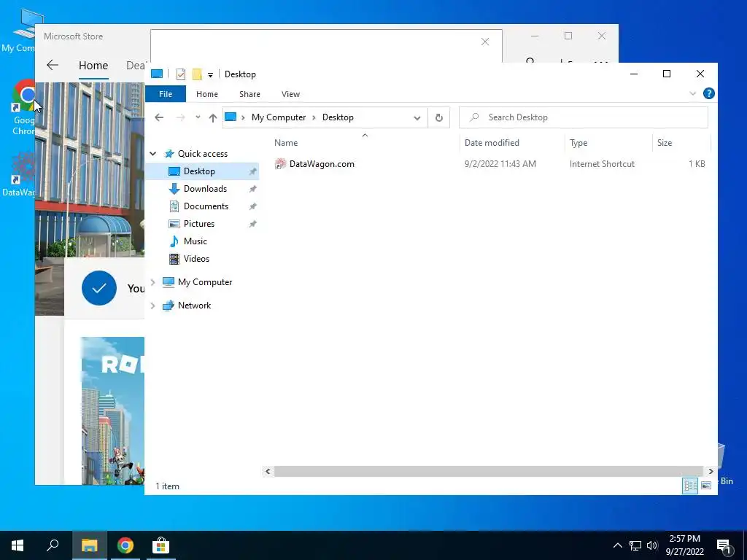
Task: Click the scroll left arrow of file list
Action: 268,472
